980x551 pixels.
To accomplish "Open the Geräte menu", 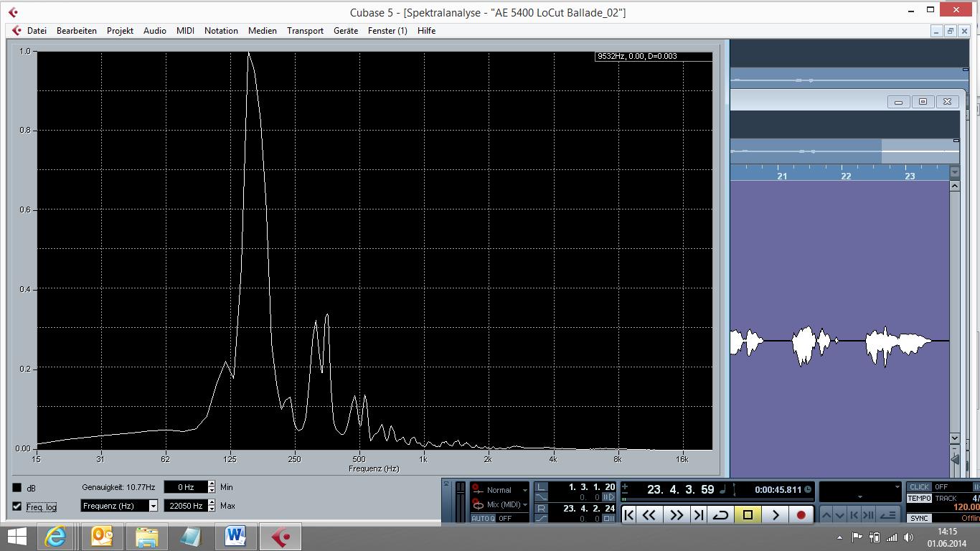I will click(346, 31).
